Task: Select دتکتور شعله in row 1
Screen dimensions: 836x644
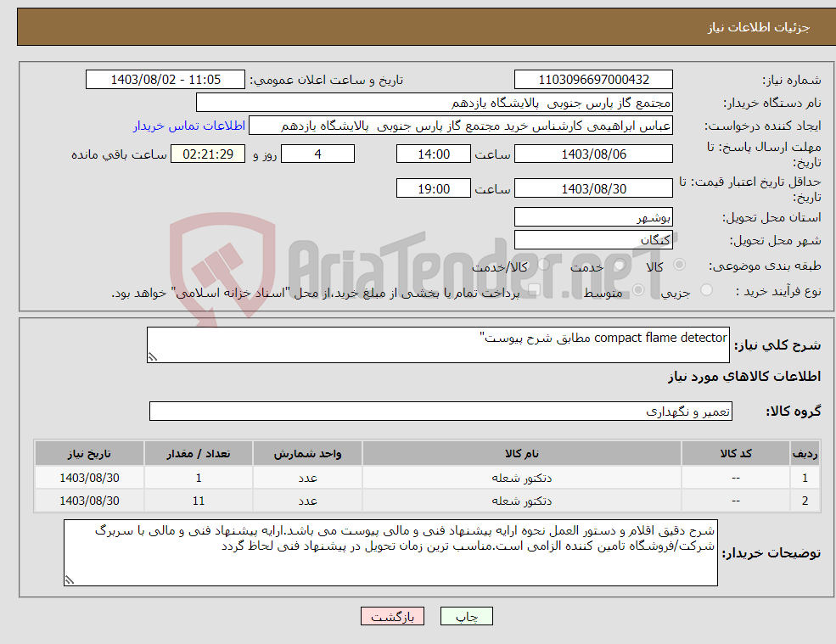Action: click(522, 478)
